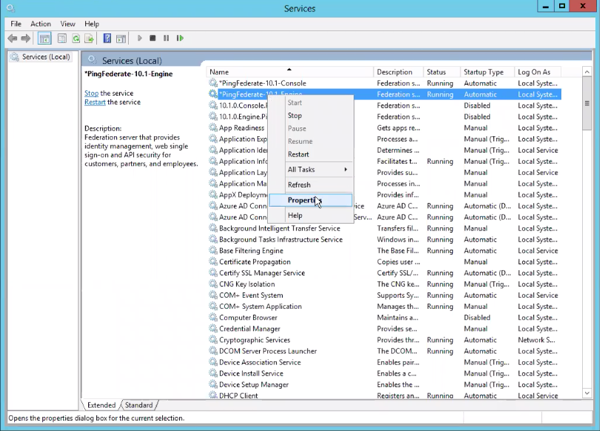Sort the list by the Startup Type column
This screenshot has height=431, width=600.
click(484, 72)
